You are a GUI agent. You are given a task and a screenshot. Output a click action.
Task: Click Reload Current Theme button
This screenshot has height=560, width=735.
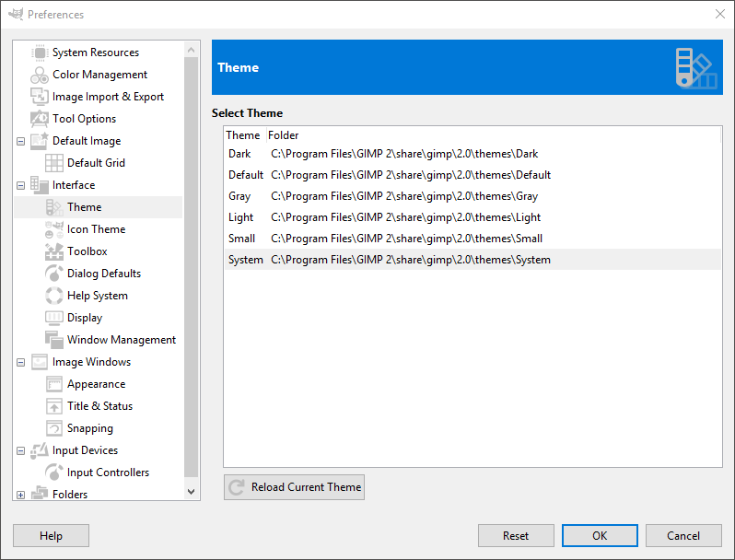[294, 487]
